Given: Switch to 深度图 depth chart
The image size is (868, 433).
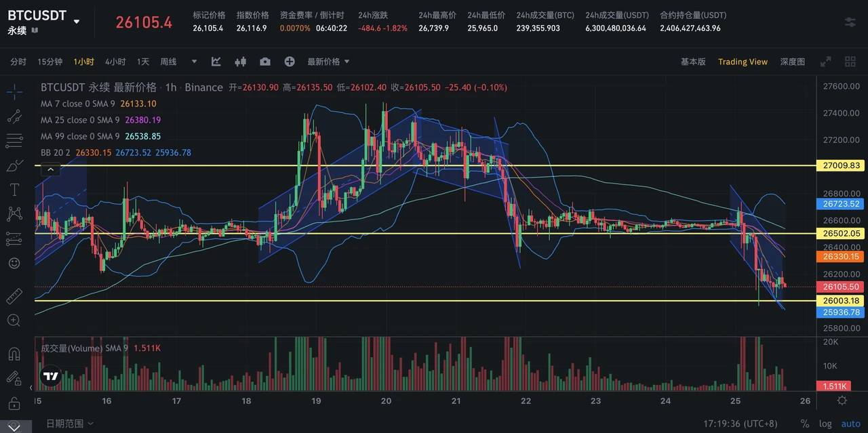Looking at the screenshot, I should tap(793, 62).
